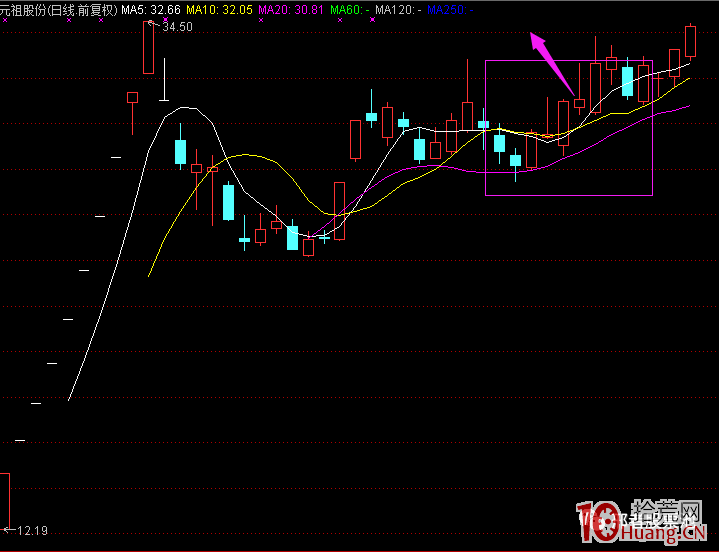
Task: Click the MA120 indicator label
Action: pyautogui.click(x=398, y=10)
